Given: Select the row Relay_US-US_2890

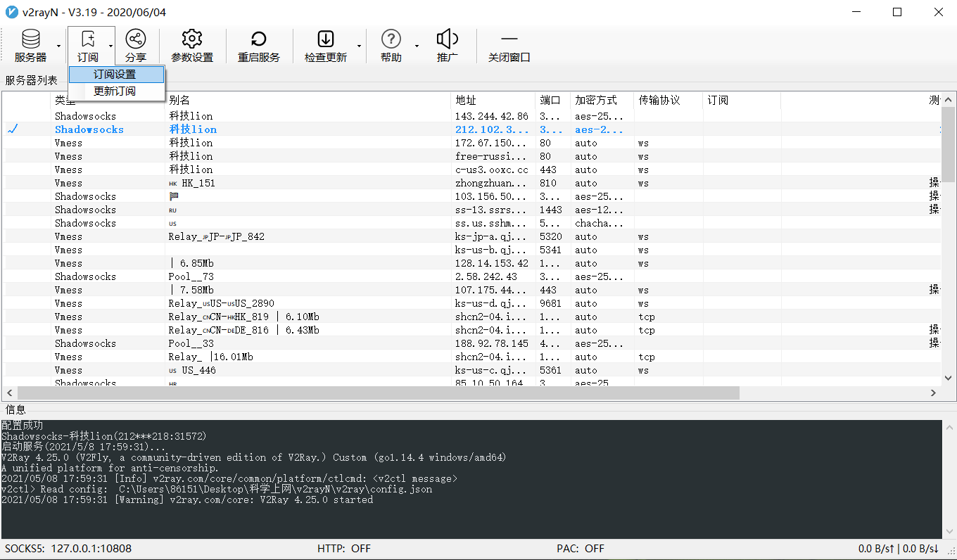Looking at the screenshot, I should [471, 303].
